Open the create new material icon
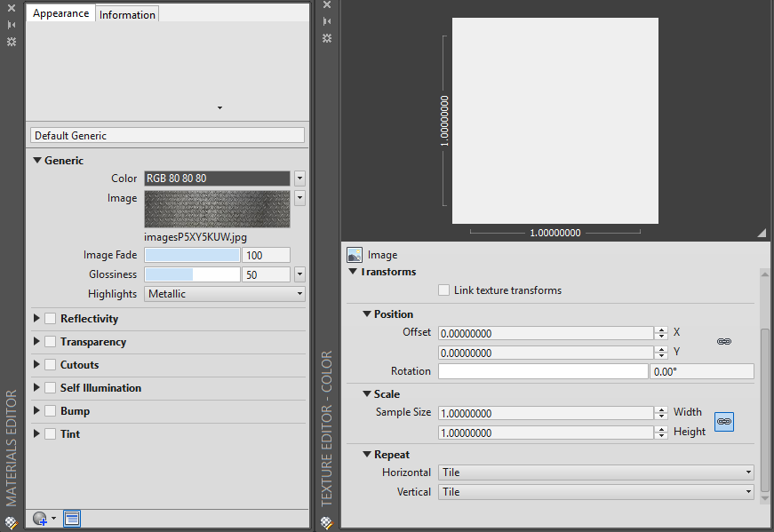Screen dimensions: 774x532 [39, 518]
